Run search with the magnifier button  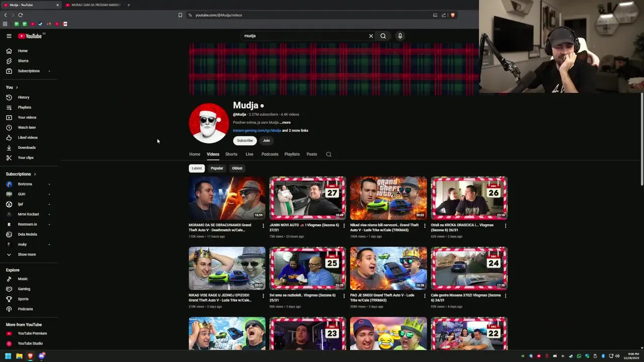coord(383,36)
